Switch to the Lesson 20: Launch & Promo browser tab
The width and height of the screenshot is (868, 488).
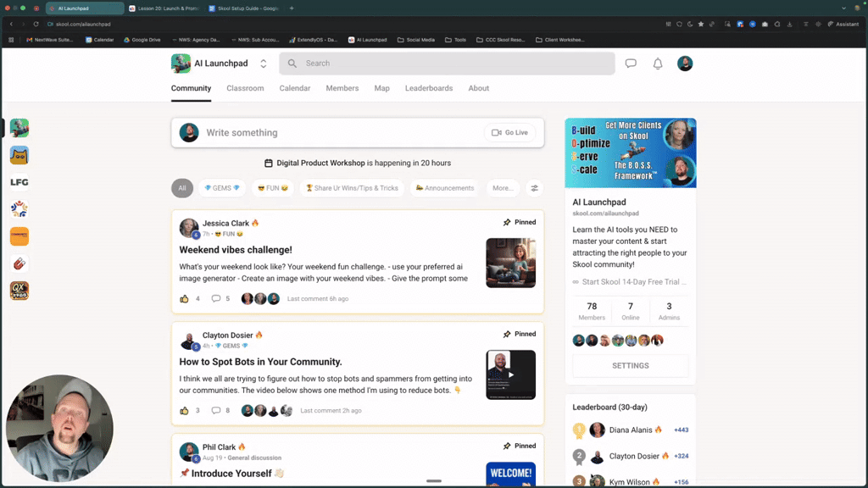pyautogui.click(x=164, y=8)
